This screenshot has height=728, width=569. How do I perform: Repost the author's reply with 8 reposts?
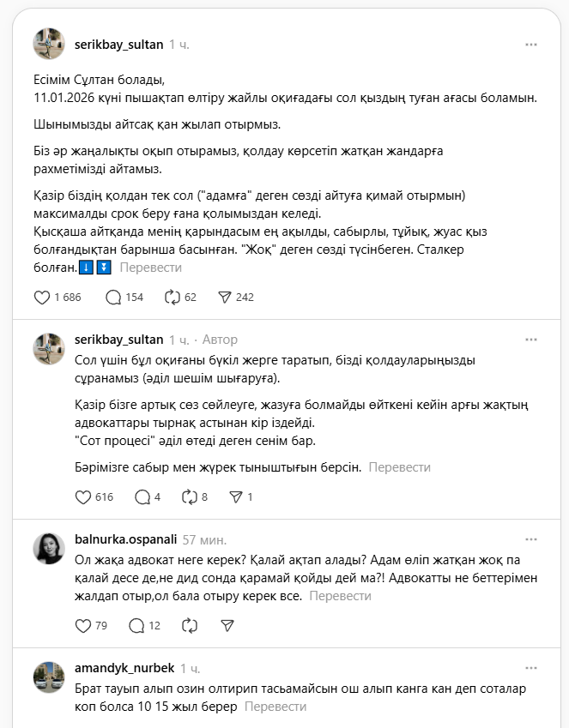click(x=190, y=496)
